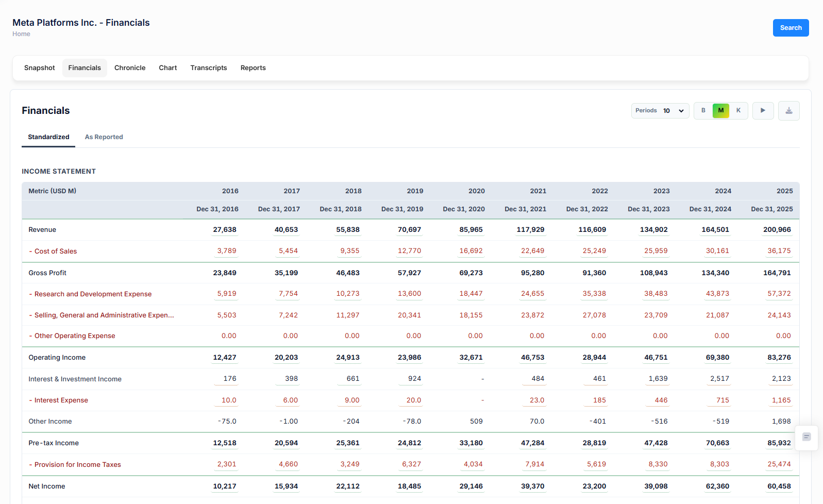Click gross profit value 108,943
Screen dimensions: 823x504
[x=653, y=273]
